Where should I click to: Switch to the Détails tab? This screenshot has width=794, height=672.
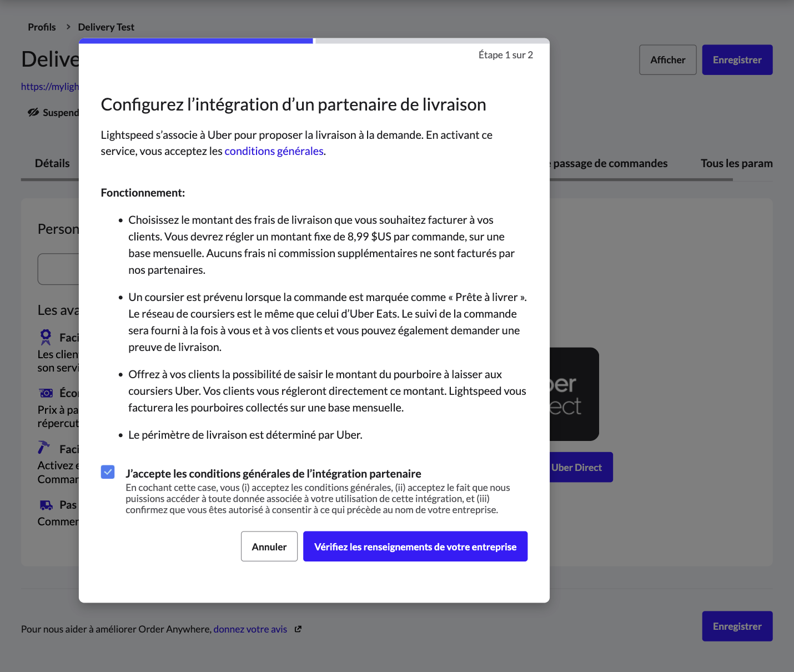pos(52,163)
